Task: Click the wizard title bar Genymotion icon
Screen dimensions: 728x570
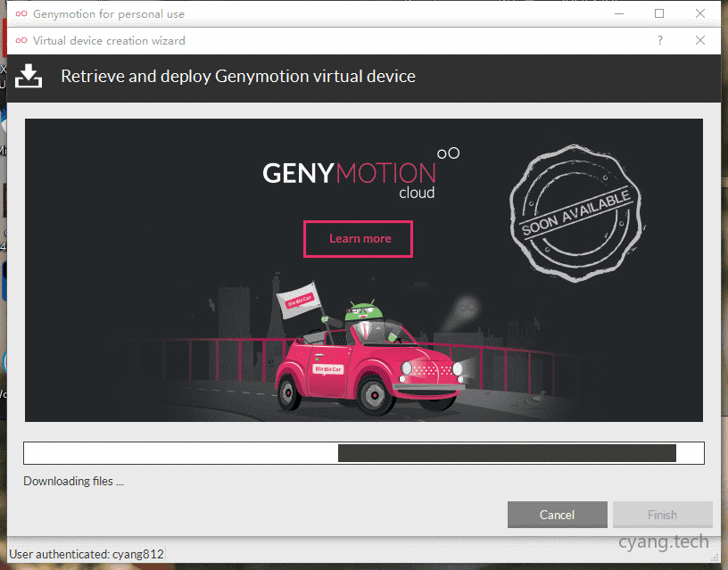Action: tap(21, 41)
